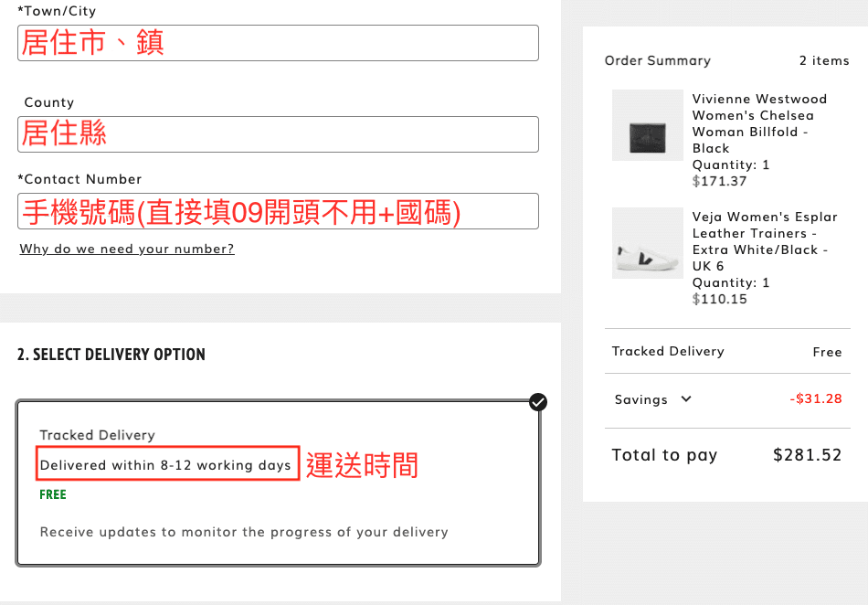Click the Veja Women's Esplar Trainers name
The height and width of the screenshot is (605, 868).
(x=764, y=241)
